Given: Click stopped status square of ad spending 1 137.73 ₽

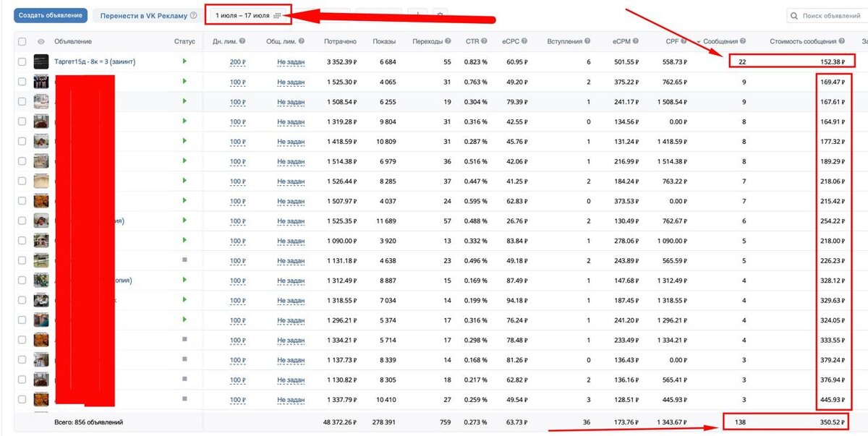Looking at the screenshot, I should click(184, 359).
